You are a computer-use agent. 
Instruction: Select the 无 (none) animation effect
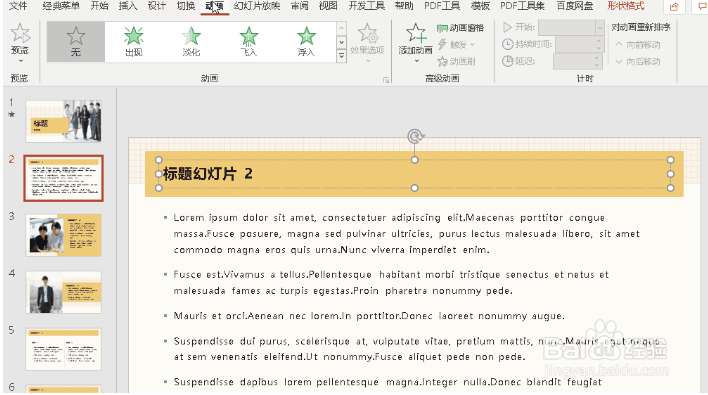[x=76, y=42]
